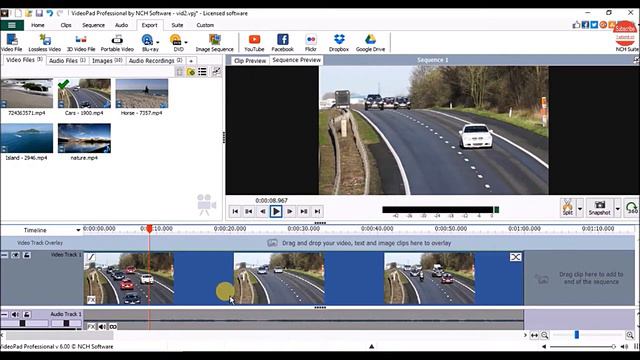Click the Save project icon in title bar
This screenshot has height=360, width=640.
[x=39, y=13]
